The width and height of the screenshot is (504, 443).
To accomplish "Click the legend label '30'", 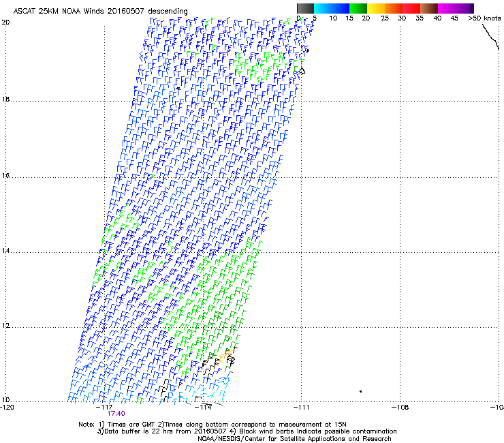I will [x=402, y=18].
